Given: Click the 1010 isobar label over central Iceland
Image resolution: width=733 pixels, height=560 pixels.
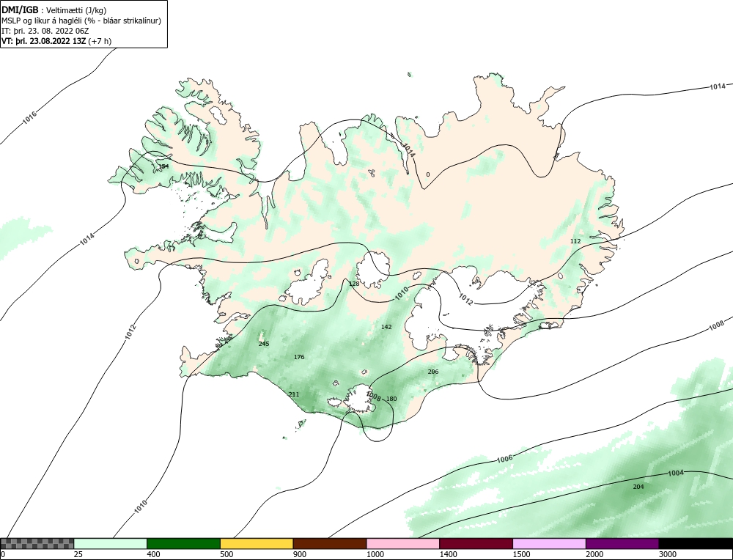Looking at the screenshot, I should point(402,292).
